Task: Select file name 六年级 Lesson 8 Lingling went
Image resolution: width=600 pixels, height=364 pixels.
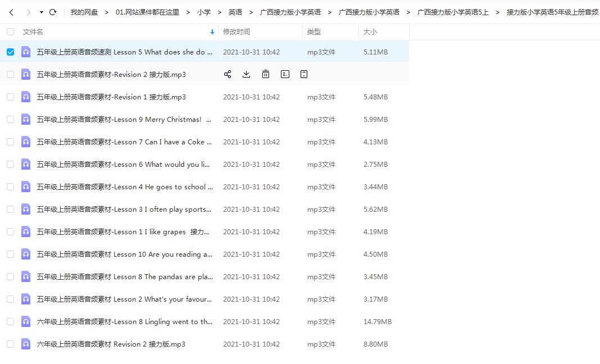Action: click(x=125, y=321)
